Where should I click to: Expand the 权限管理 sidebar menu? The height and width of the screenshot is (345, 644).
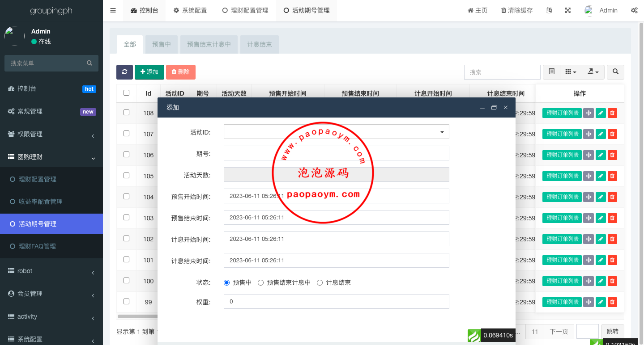[51, 134]
